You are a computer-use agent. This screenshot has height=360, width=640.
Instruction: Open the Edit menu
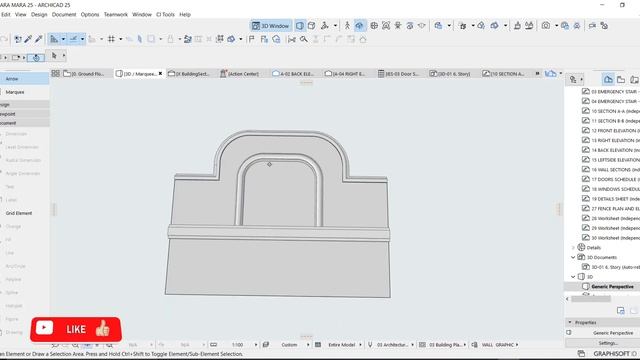click(6, 14)
